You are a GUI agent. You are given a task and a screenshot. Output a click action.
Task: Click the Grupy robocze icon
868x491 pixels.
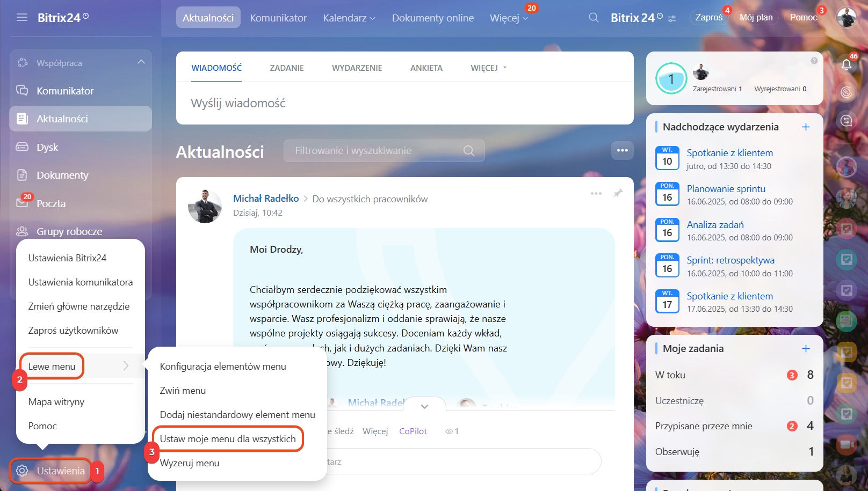[x=22, y=231]
